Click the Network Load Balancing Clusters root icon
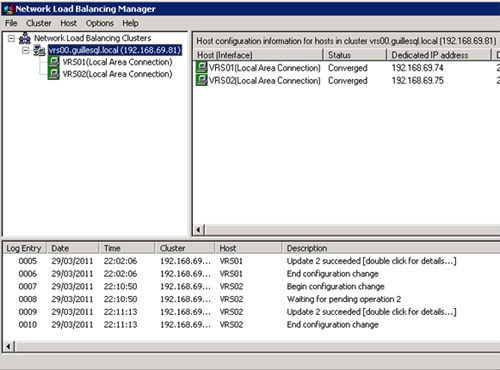 [25, 38]
